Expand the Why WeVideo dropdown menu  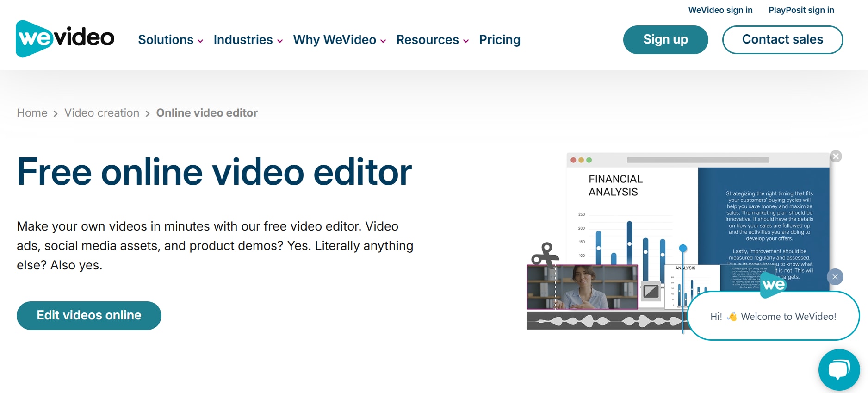340,40
